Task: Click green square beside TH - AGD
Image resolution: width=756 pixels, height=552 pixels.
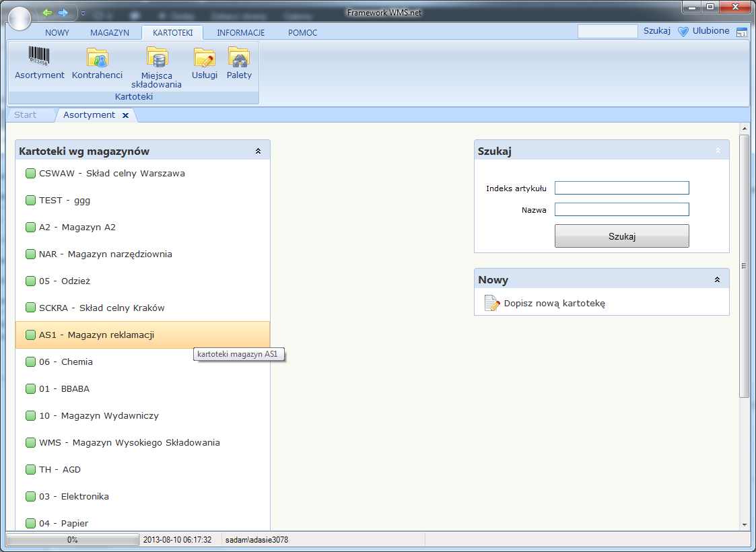Action: click(x=30, y=470)
